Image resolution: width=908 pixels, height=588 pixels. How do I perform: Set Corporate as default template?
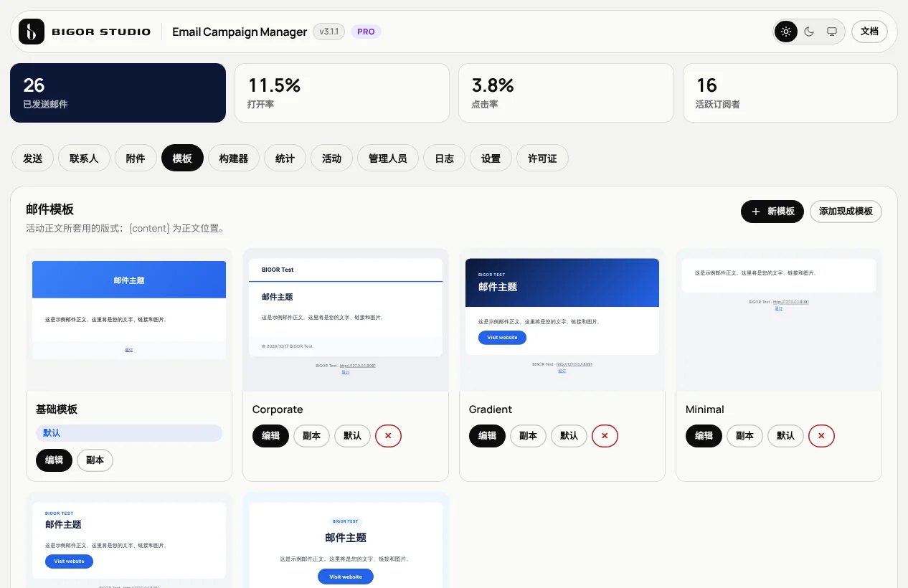(352, 436)
